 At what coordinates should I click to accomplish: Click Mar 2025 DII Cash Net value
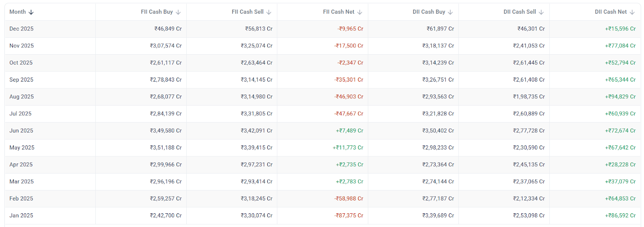pos(620,182)
